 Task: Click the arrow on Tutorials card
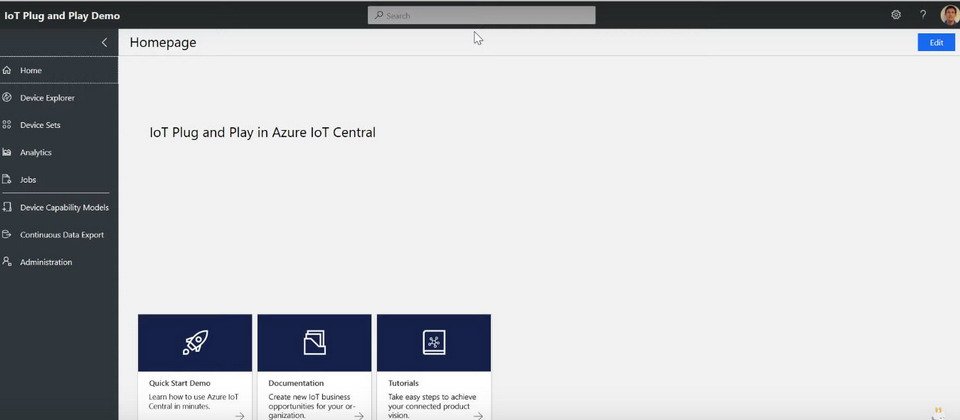[x=479, y=416]
